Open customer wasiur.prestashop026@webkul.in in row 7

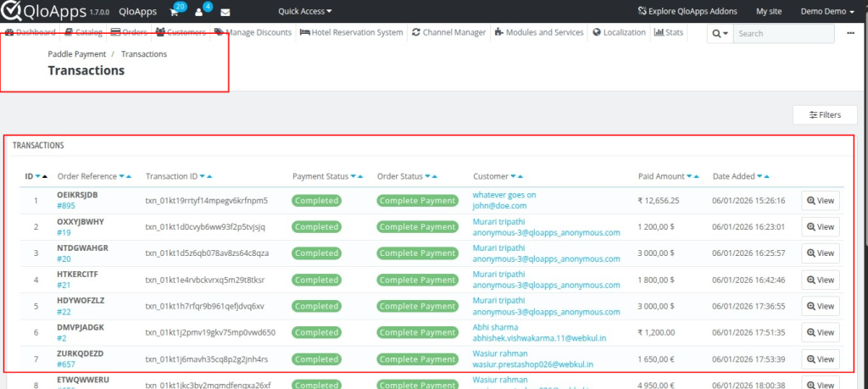pyautogui.click(x=532, y=364)
